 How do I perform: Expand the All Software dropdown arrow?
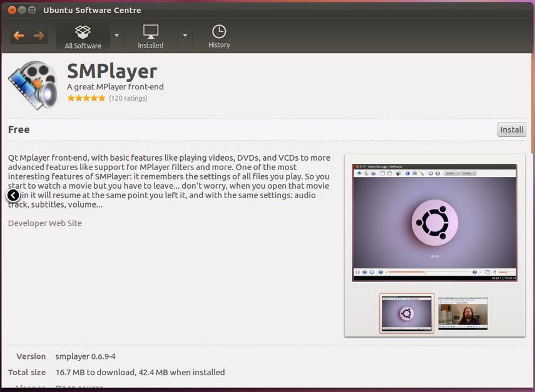coord(116,36)
